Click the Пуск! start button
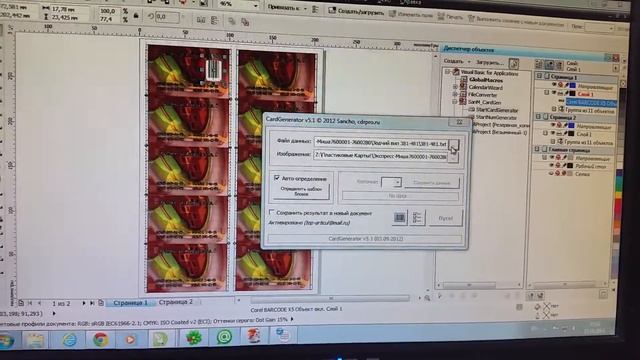The image size is (640, 360). [445, 218]
